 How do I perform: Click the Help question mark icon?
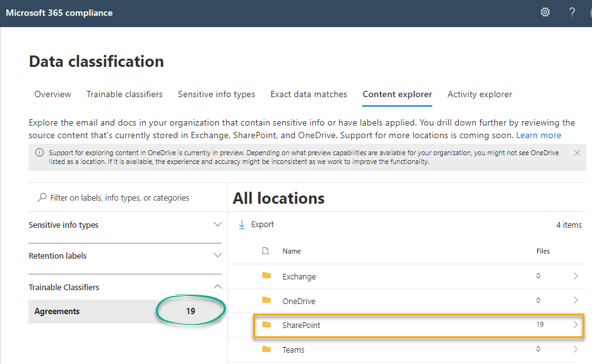point(571,12)
